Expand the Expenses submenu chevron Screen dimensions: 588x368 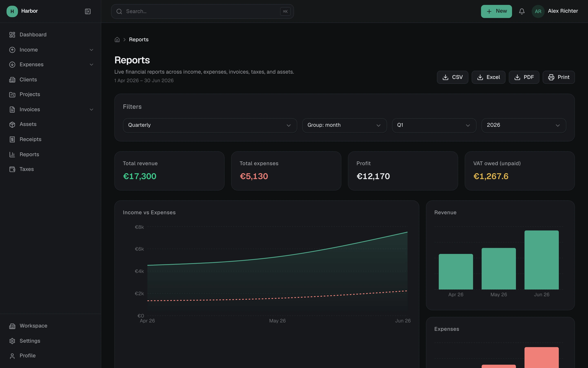[92, 64]
